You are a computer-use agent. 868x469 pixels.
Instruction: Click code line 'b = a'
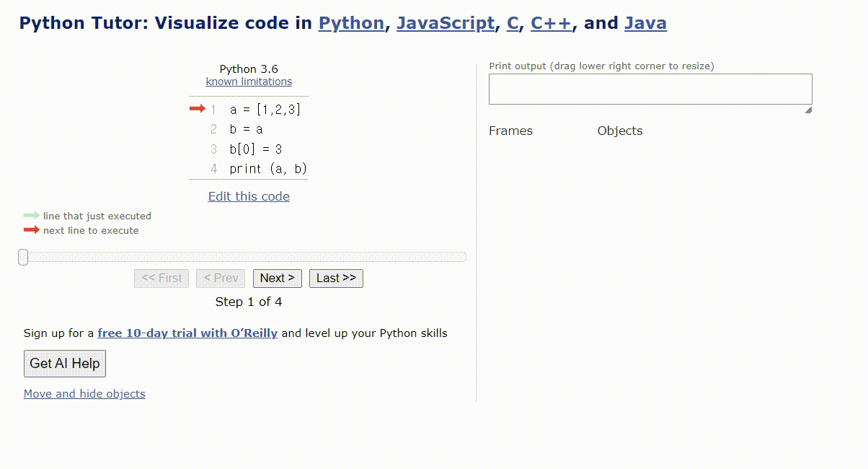[x=247, y=129]
